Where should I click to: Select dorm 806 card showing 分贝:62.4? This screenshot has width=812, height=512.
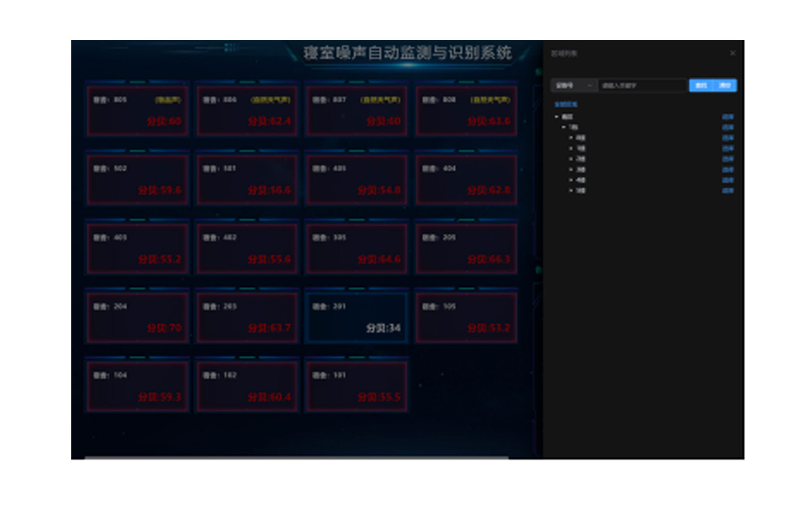pos(247,111)
